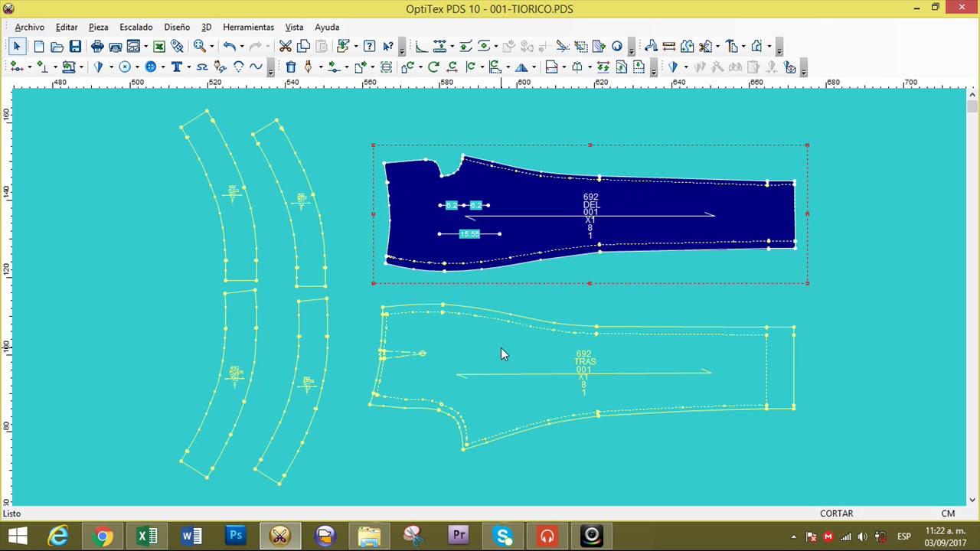Image resolution: width=980 pixels, height=551 pixels.
Task: Export to Excel using the green spreadsheet icon
Action: click(x=159, y=47)
